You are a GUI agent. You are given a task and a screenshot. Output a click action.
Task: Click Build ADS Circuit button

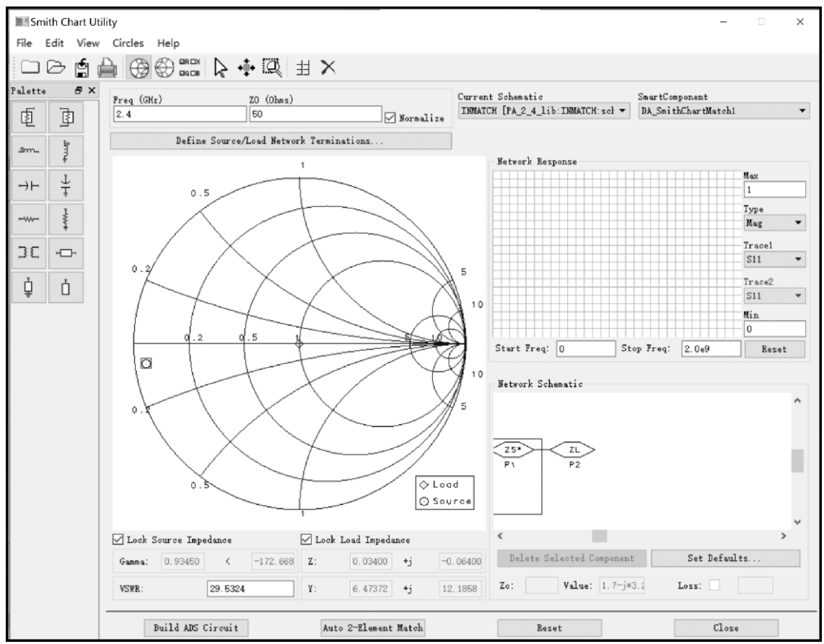196,627
